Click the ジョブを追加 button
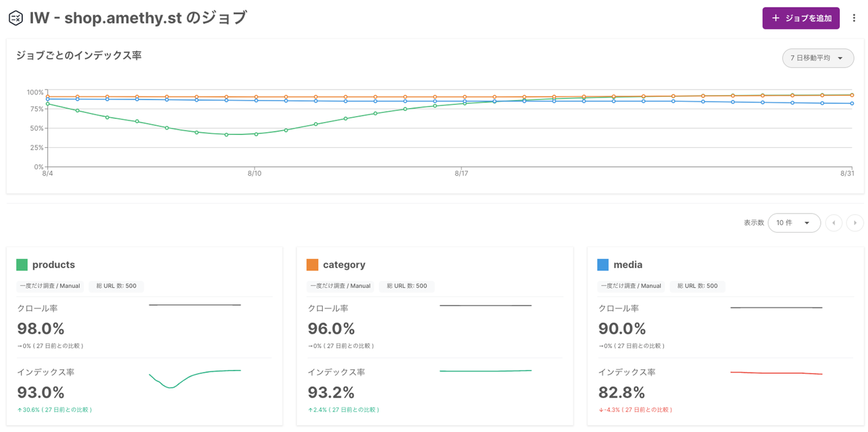Image resolution: width=868 pixels, height=432 pixels. (x=801, y=18)
